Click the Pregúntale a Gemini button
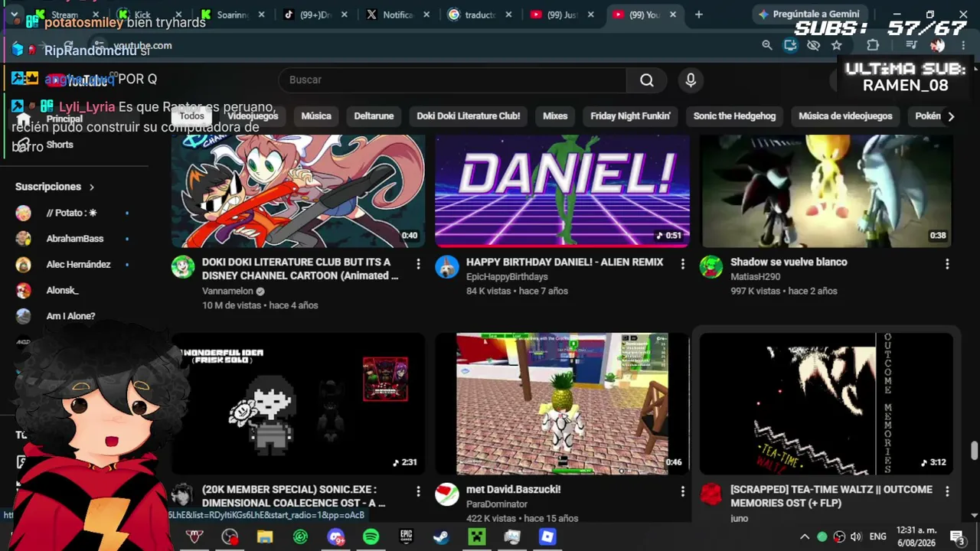 tap(808, 15)
